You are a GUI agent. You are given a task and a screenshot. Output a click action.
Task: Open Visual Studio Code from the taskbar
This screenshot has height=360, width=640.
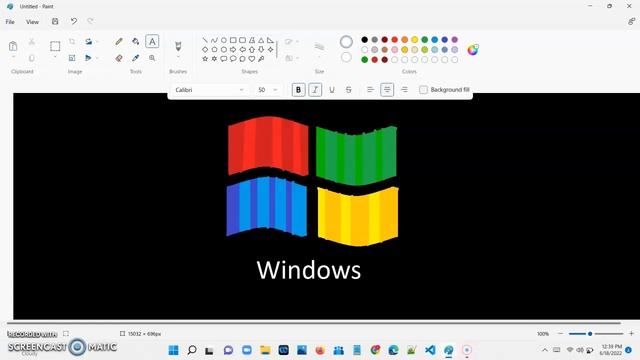click(430, 350)
